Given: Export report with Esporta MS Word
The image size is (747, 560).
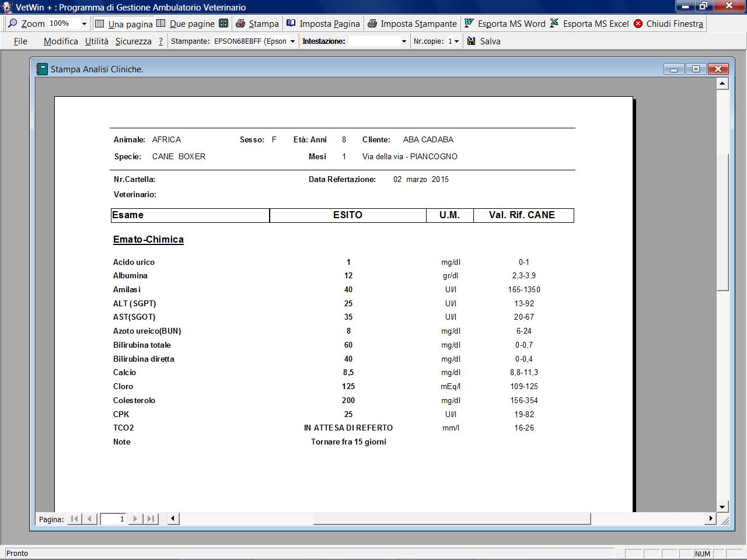Looking at the screenshot, I should point(505,23).
